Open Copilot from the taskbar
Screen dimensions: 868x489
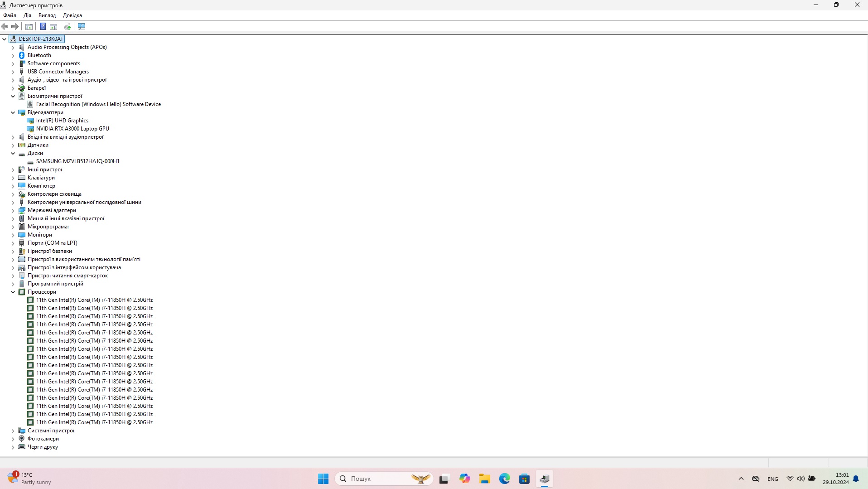pyautogui.click(x=464, y=479)
